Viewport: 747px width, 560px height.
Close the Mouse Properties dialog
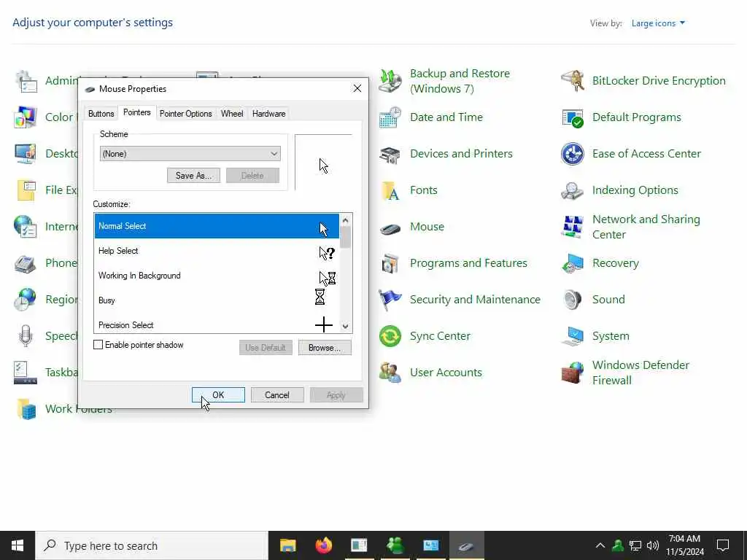pyautogui.click(x=357, y=88)
